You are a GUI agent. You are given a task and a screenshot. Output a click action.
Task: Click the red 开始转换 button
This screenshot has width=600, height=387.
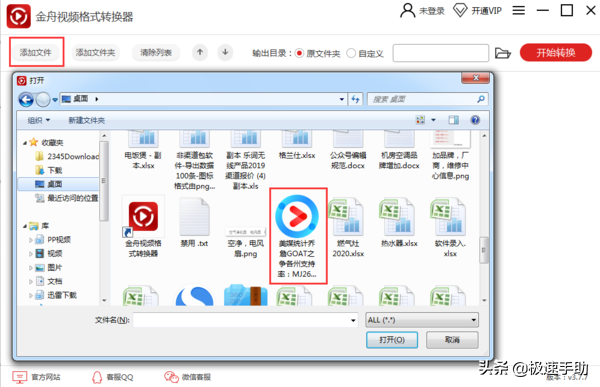coord(556,52)
